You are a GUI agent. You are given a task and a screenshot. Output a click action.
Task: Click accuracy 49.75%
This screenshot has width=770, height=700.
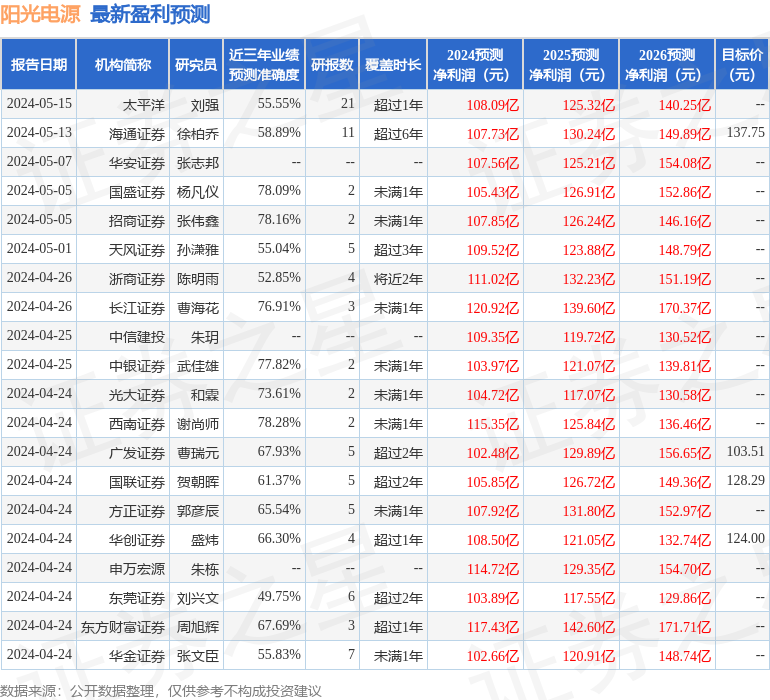pyautogui.click(x=279, y=596)
